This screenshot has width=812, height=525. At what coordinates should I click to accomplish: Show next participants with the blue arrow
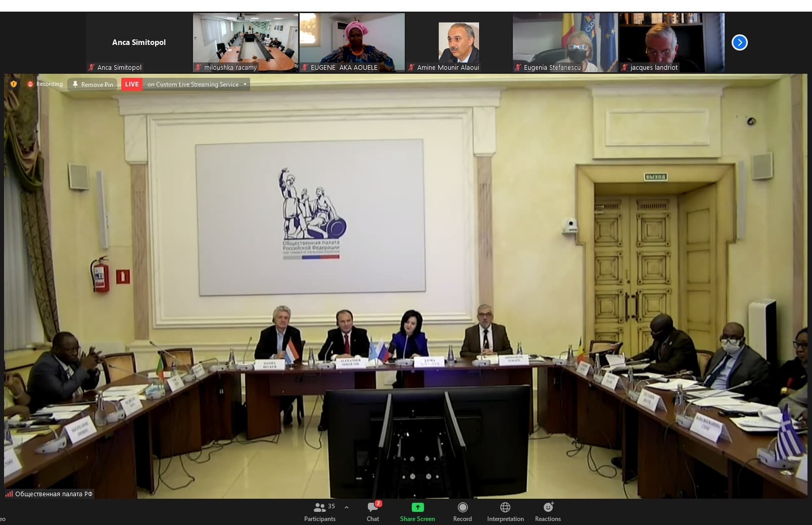(739, 42)
